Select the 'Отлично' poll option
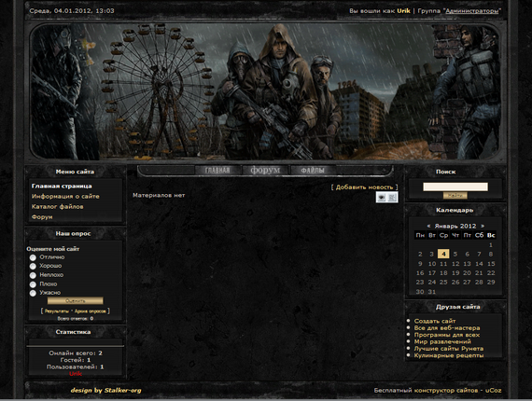 [x=33, y=257]
